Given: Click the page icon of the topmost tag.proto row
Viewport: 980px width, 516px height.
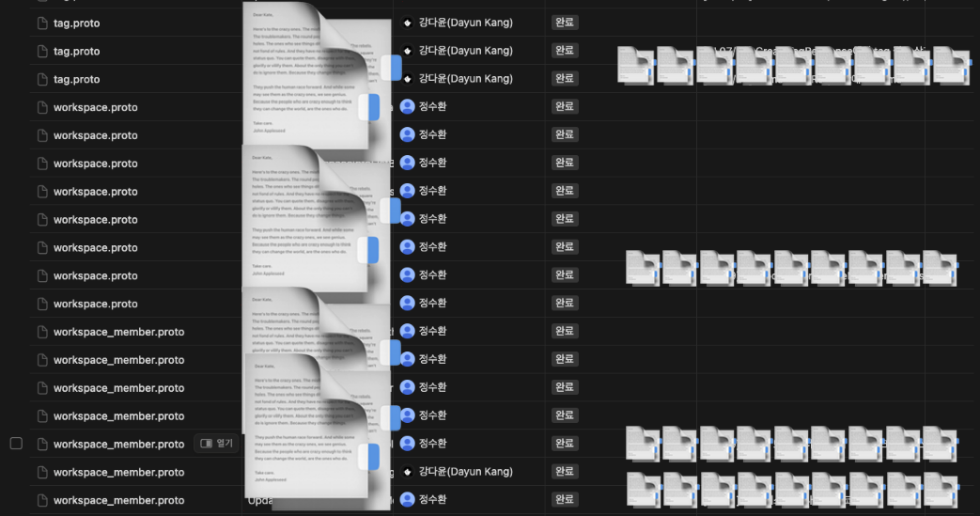Looking at the screenshot, I should click(42, 23).
